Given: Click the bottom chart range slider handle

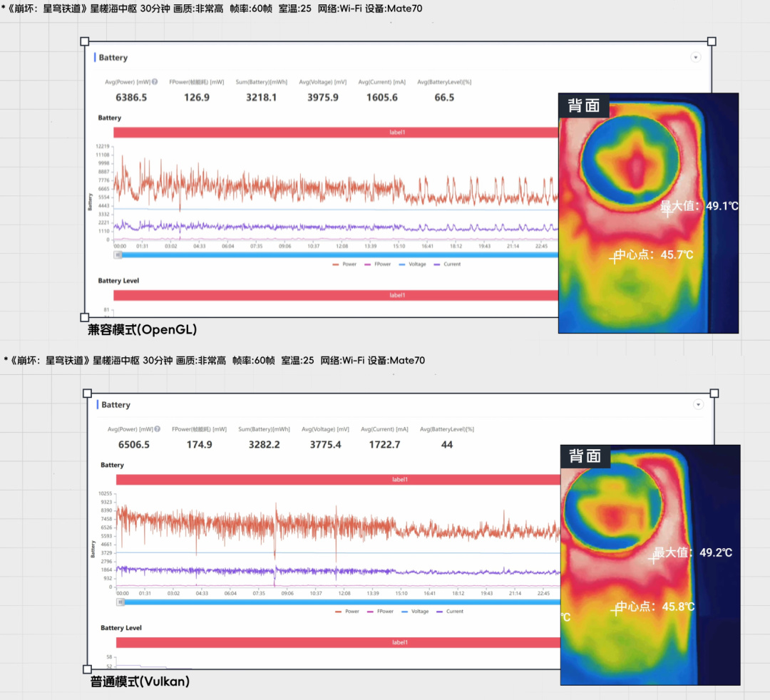Looking at the screenshot, I should (120, 602).
